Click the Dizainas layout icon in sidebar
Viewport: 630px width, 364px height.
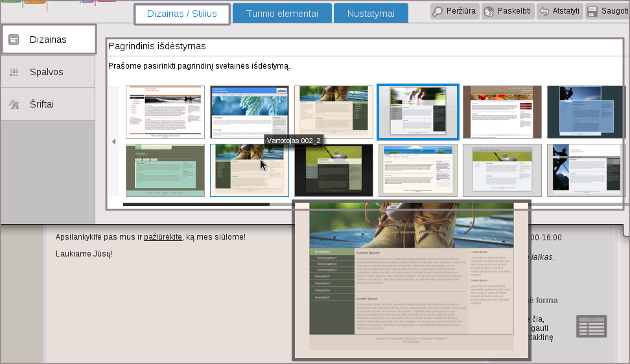13,40
